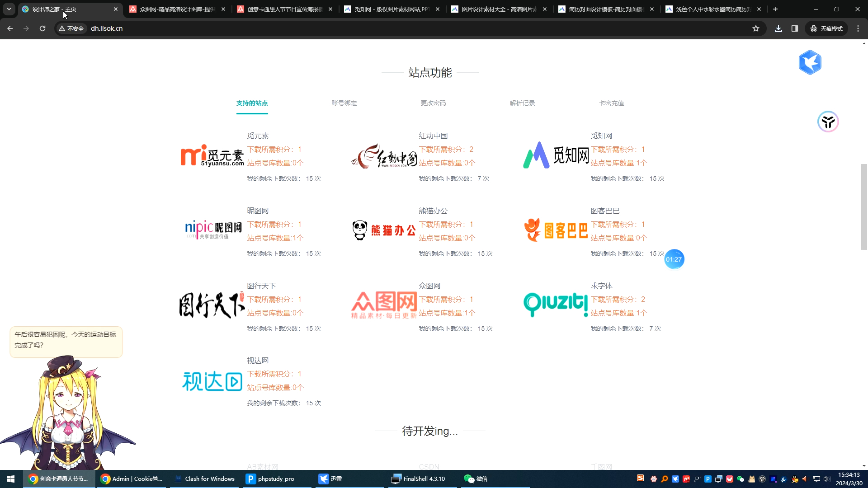The image size is (868, 488).
Task: Click the network status tray icon
Action: coord(816,479)
